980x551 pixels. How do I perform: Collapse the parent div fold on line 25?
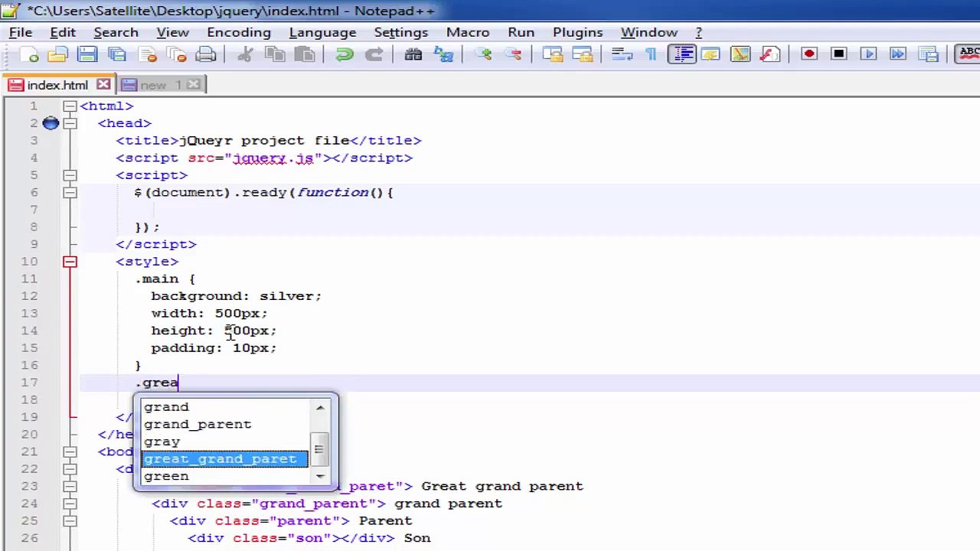click(x=70, y=521)
